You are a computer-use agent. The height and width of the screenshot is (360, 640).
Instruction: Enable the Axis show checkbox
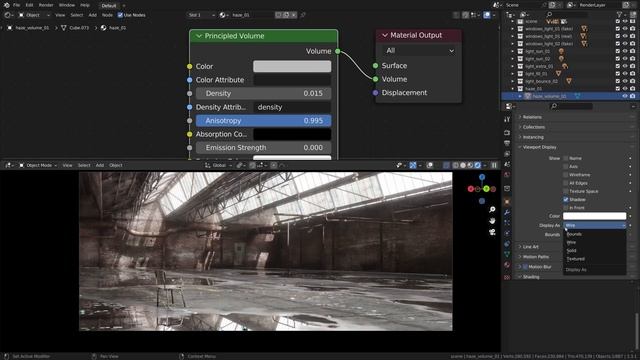(566, 167)
